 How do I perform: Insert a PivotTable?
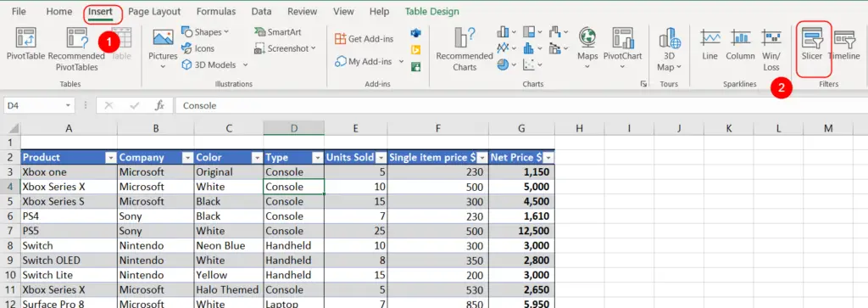(25, 44)
